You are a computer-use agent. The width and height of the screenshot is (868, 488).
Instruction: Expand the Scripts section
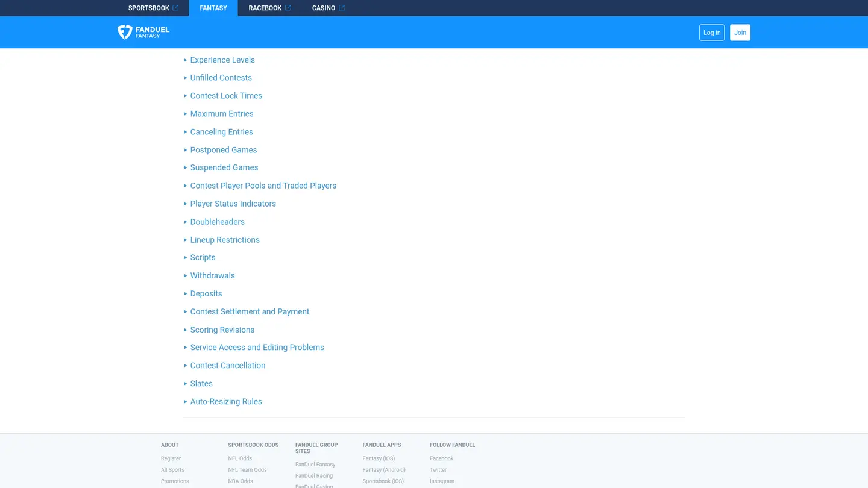[203, 257]
